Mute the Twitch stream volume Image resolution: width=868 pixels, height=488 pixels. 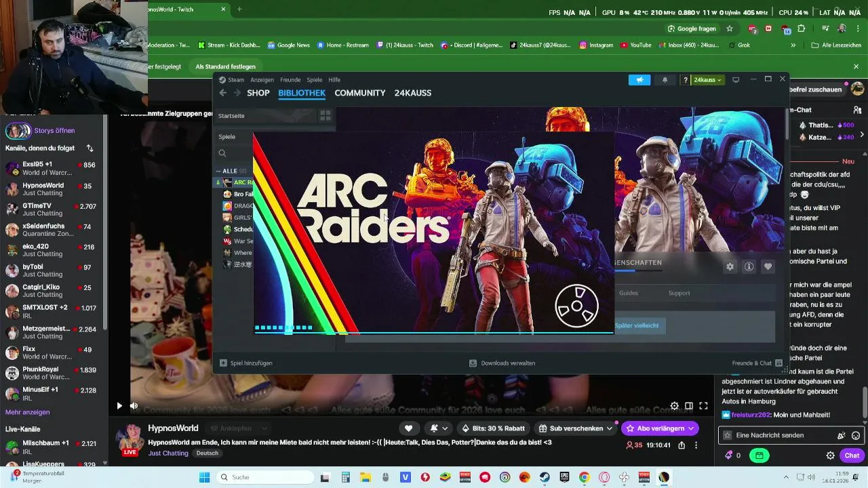(x=134, y=406)
